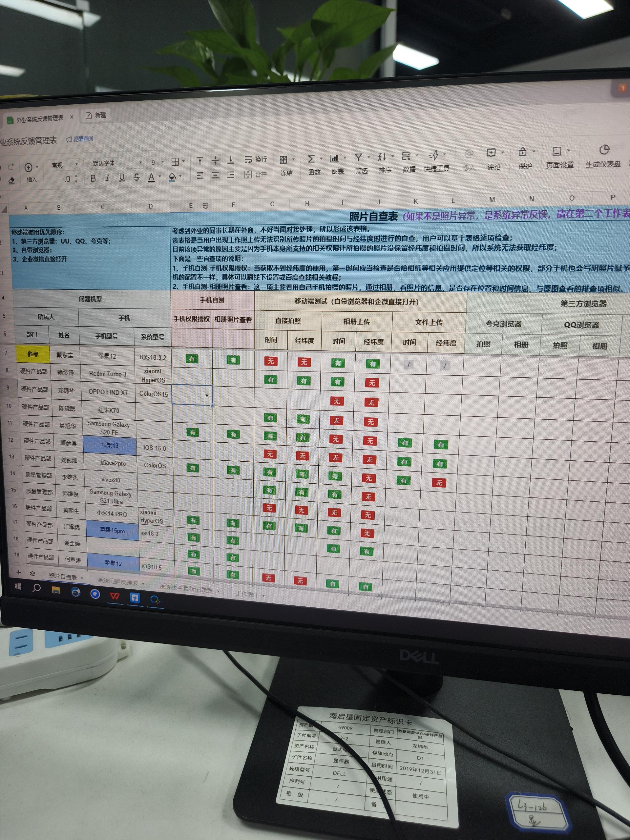
Task: Click the underline format icon
Action: point(122,177)
